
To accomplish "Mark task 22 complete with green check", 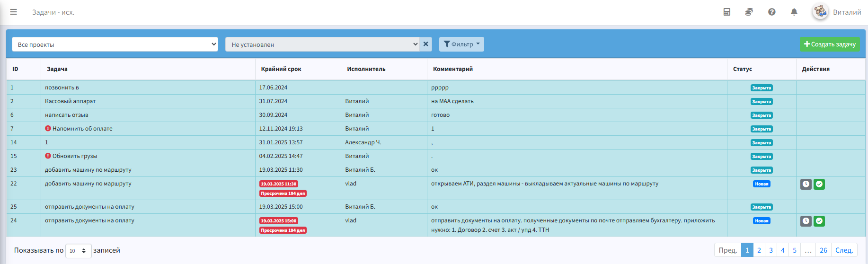I will point(819,184).
